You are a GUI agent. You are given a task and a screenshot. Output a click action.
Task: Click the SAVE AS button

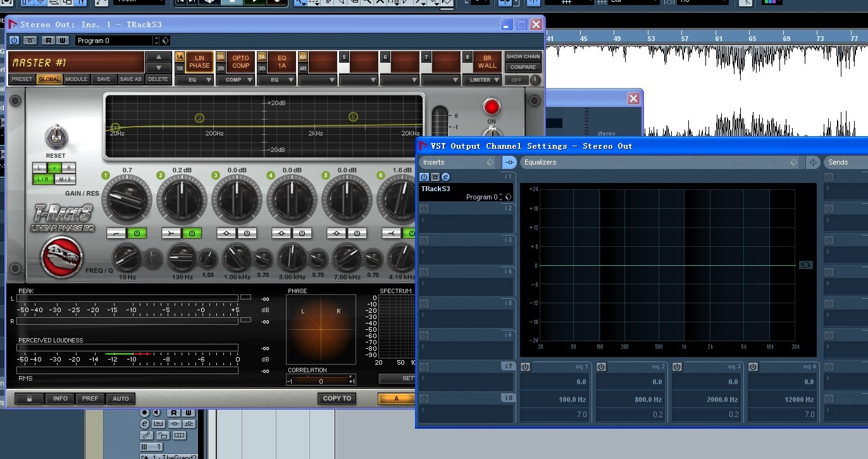(131, 79)
